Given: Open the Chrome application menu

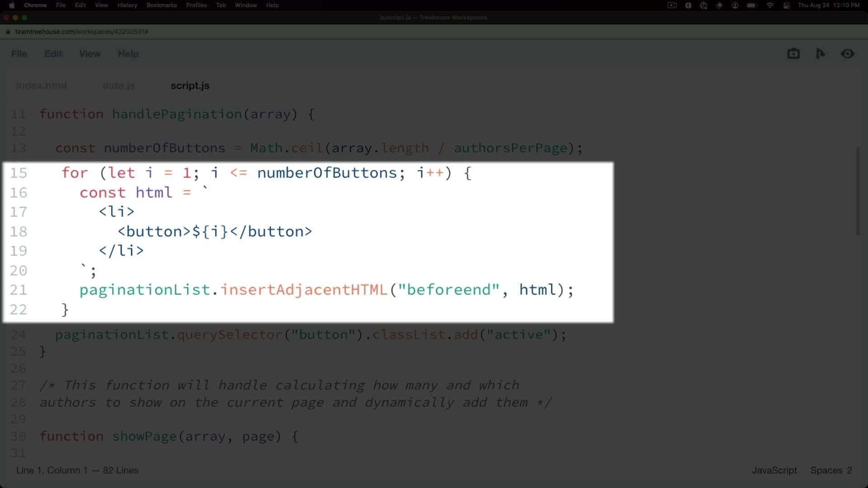Looking at the screenshot, I should pyautogui.click(x=35, y=5).
